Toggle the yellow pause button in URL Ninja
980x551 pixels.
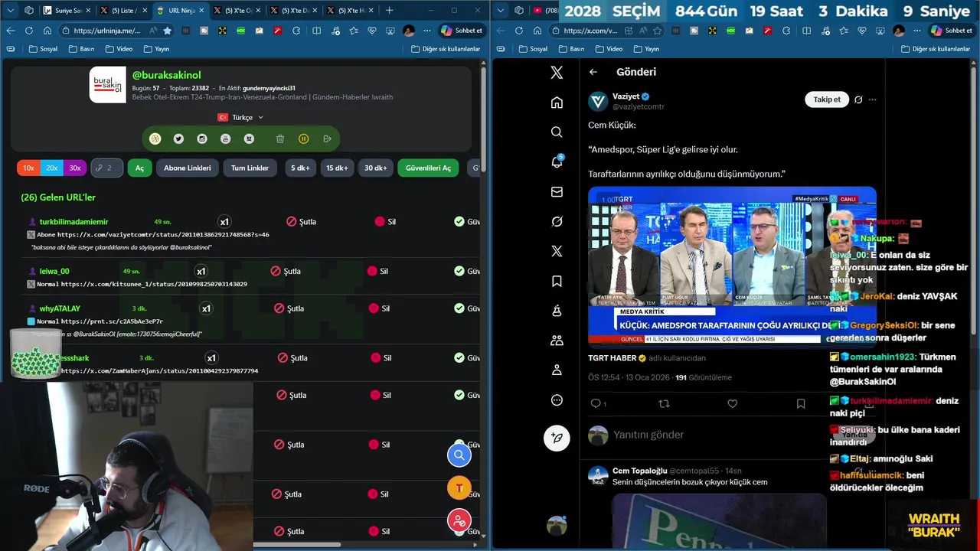[304, 139]
